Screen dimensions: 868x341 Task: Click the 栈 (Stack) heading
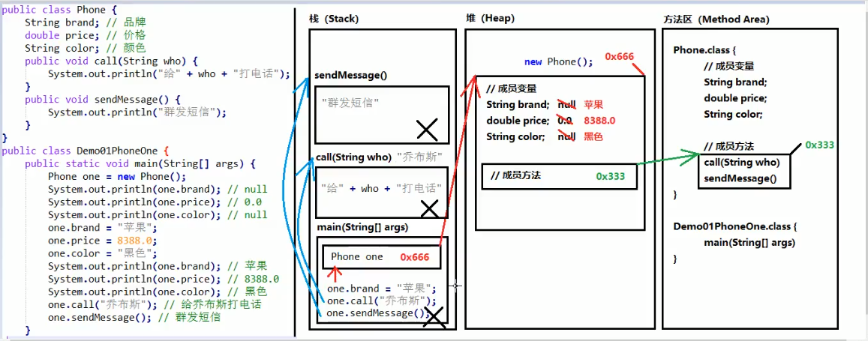click(x=334, y=19)
